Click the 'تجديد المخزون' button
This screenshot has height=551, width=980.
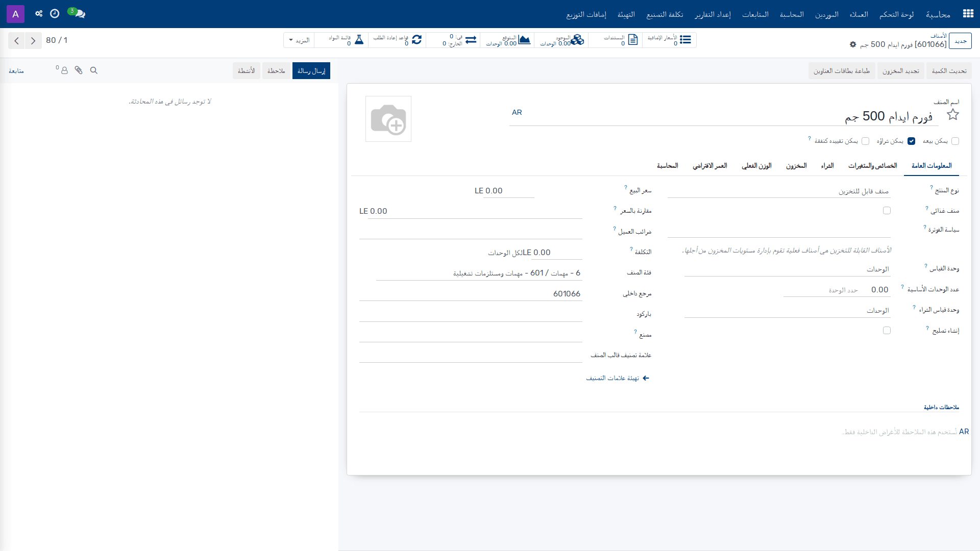point(901,71)
